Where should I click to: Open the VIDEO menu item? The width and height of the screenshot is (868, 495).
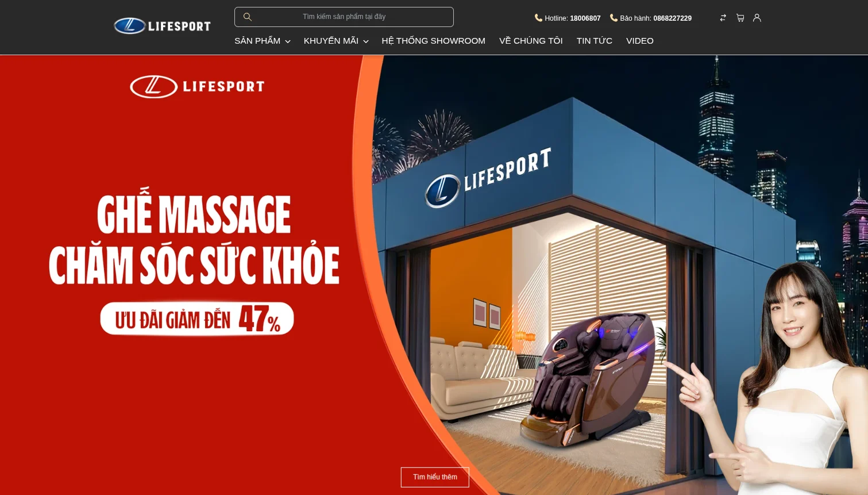(x=639, y=40)
